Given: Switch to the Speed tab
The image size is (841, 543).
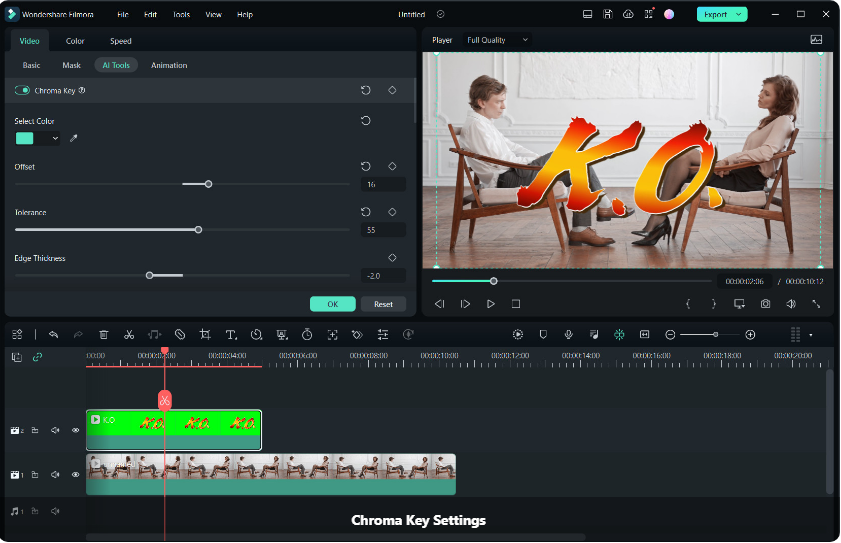Looking at the screenshot, I should pyautogui.click(x=121, y=41).
